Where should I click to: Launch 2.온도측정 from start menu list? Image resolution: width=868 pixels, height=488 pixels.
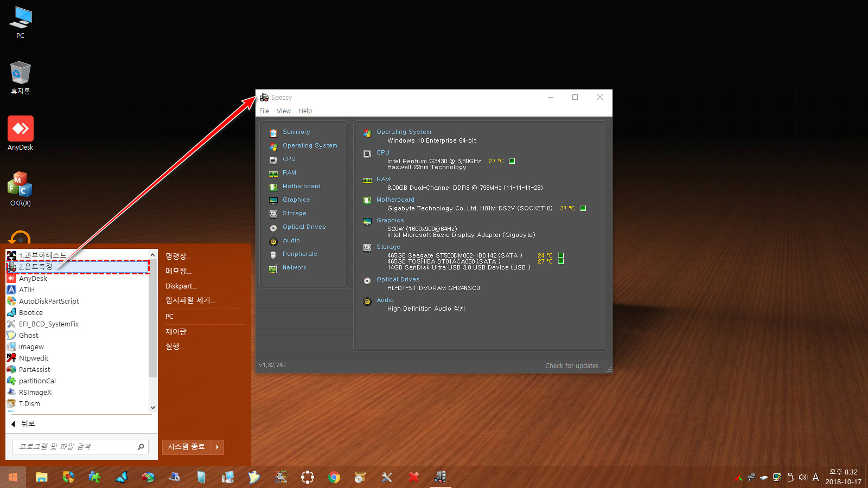[77, 267]
